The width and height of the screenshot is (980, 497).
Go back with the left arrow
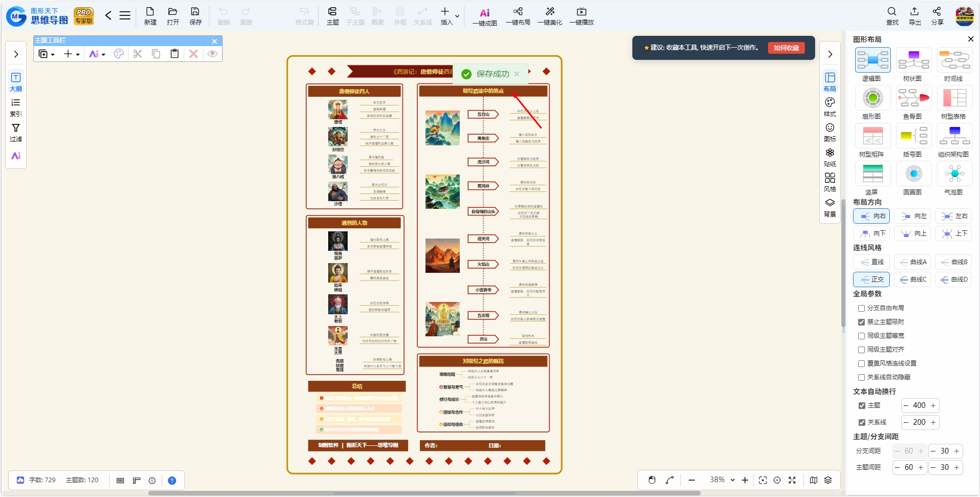[x=108, y=15]
